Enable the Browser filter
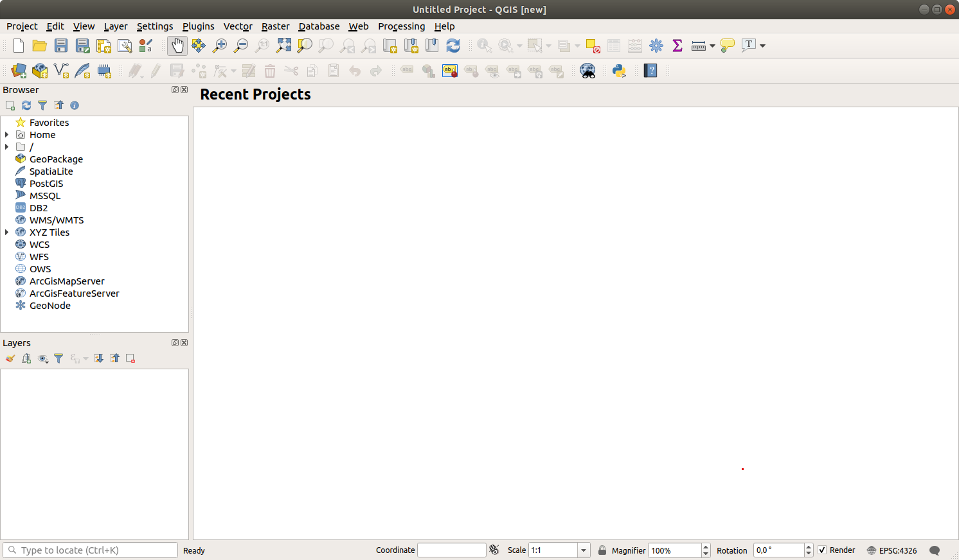The width and height of the screenshot is (959, 560). (x=42, y=105)
